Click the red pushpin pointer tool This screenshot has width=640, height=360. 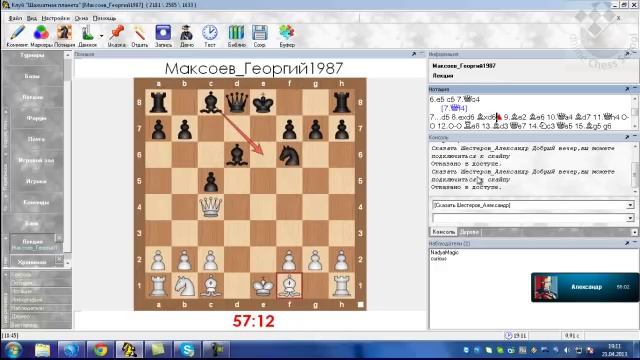117,33
